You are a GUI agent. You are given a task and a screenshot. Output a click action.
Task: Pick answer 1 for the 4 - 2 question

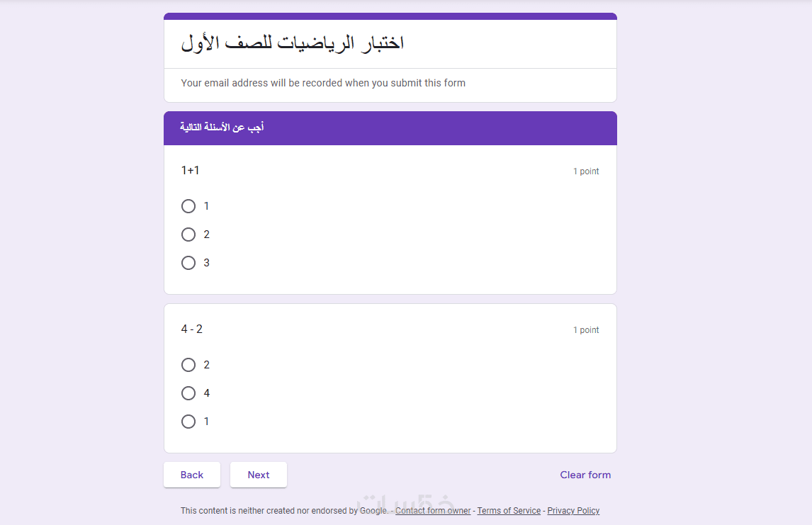click(188, 422)
